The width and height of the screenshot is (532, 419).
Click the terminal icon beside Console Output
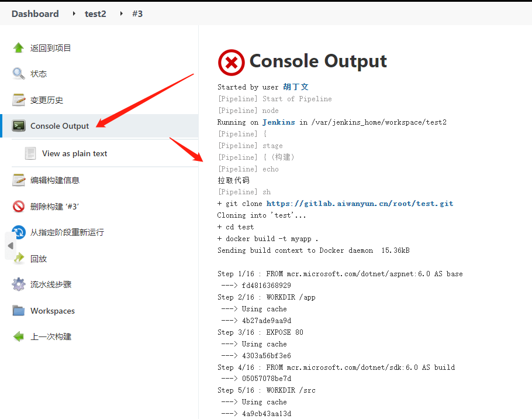19,126
